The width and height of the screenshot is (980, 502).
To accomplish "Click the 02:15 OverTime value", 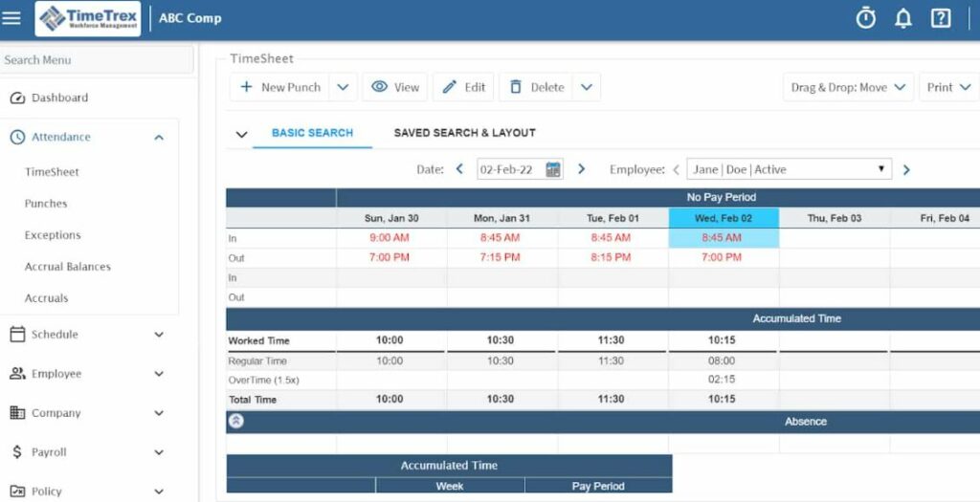I will (722, 380).
